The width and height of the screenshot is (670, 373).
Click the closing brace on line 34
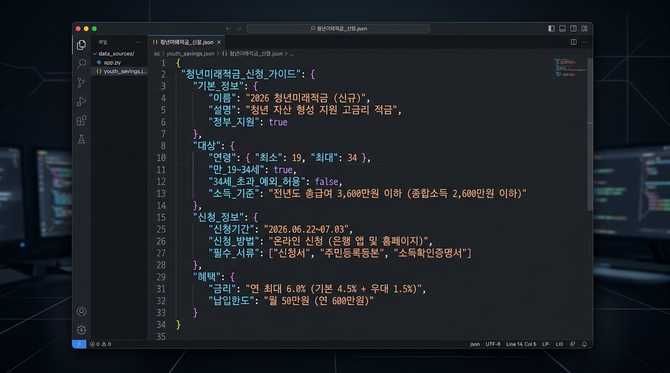point(178,325)
